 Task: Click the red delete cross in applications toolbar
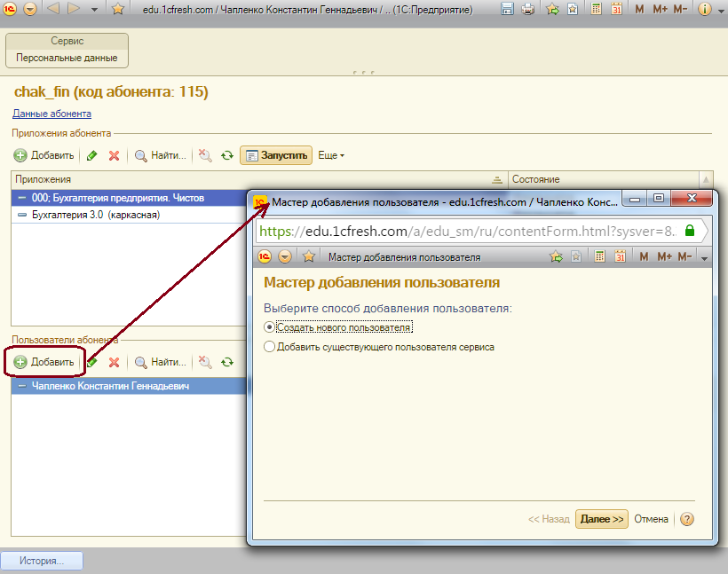click(x=114, y=155)
